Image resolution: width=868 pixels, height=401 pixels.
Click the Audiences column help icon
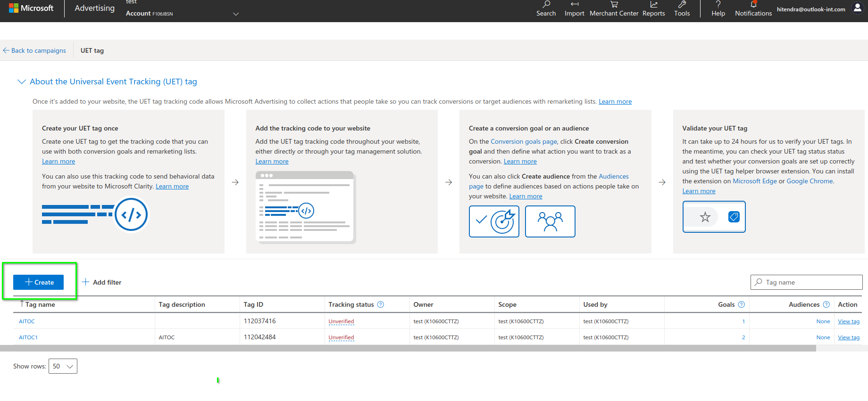tap(826, 304)
